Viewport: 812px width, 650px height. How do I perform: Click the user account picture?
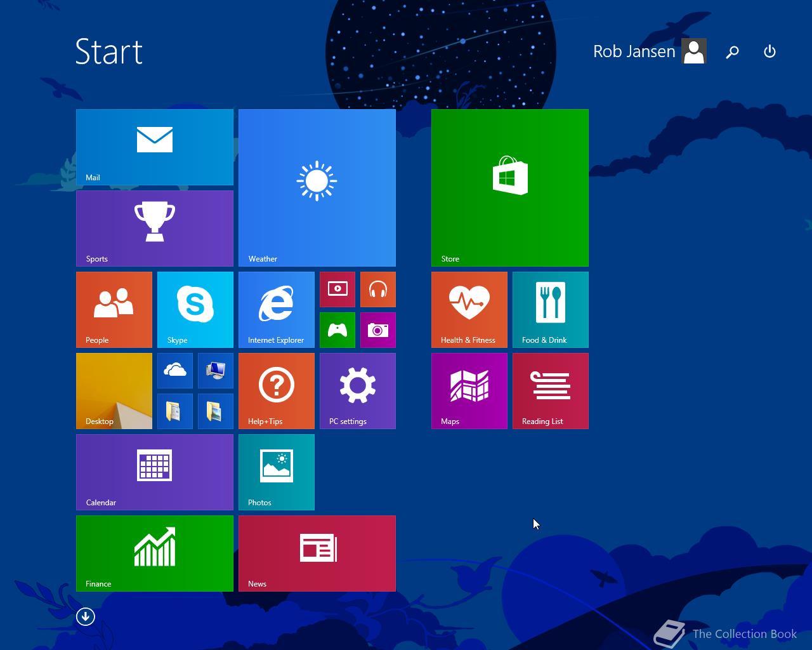[694, 51]
